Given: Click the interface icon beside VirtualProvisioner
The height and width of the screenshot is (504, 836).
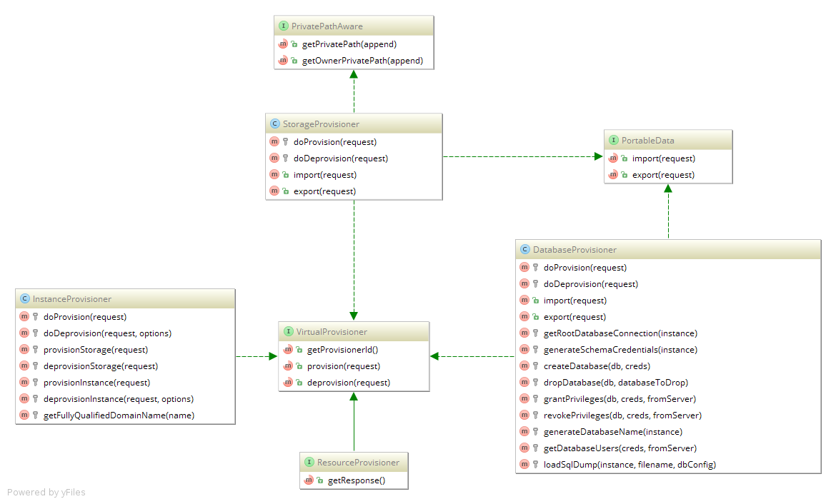Looking at the screenshot, I should (289, 331).
